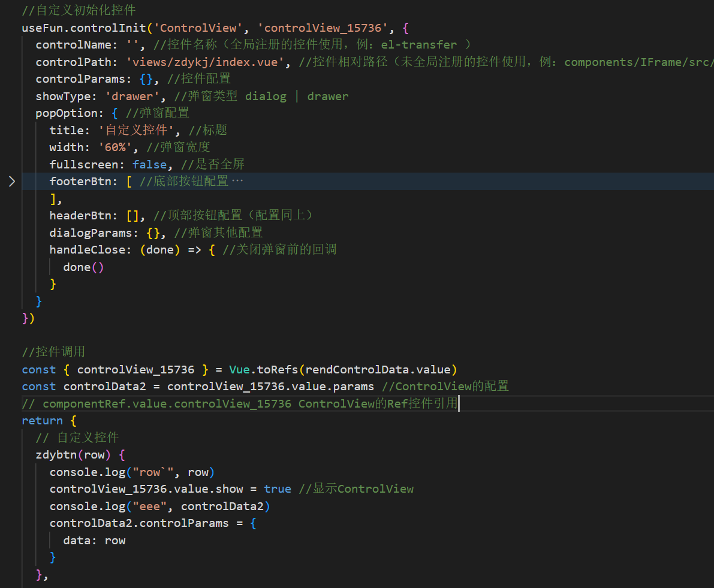
Task: Click the width value '60%'
Action: 112,147
